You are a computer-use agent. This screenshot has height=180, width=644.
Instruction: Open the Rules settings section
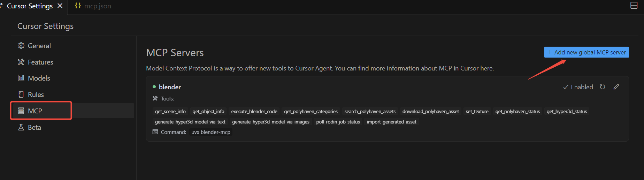pos(31,95)
